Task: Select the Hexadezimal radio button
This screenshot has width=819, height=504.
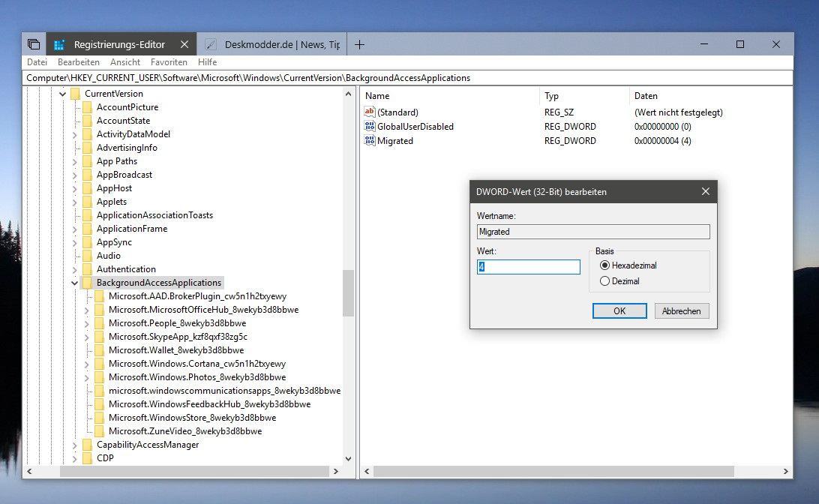Action: pyautogui.click(x=604, y=265)
